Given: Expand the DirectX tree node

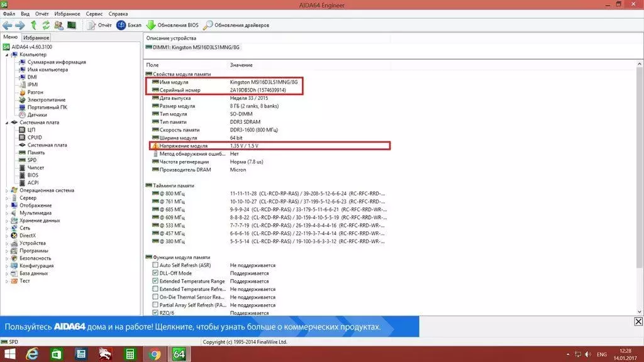Looking at the screenshot, I should [6, 236].
